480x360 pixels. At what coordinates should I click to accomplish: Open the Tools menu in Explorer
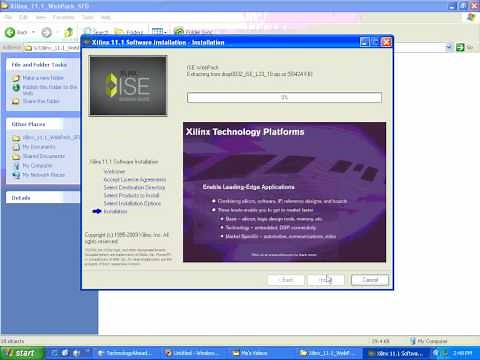(x=88, y=17)
